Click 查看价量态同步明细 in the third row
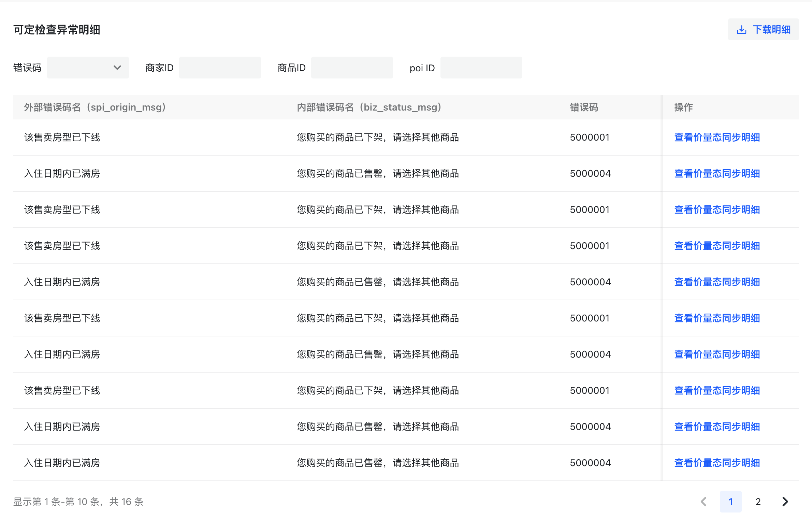The image size is (812, 520). click(x=717, y=210)
